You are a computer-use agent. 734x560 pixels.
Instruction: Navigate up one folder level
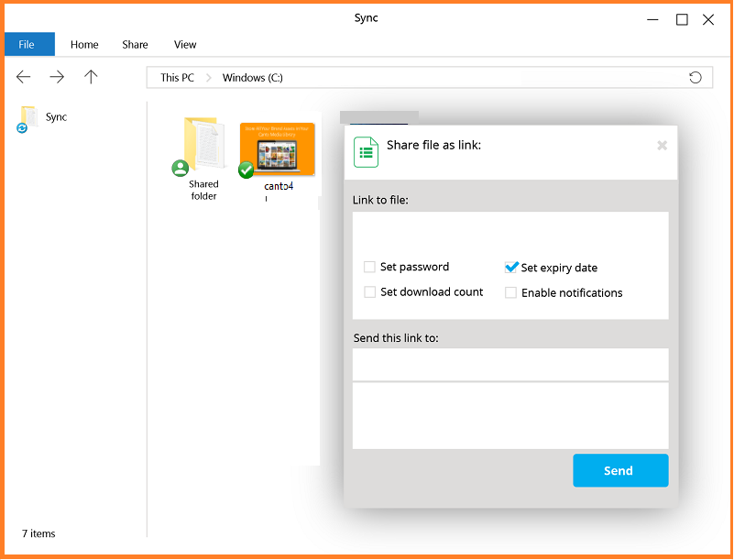tap(91, 77)
